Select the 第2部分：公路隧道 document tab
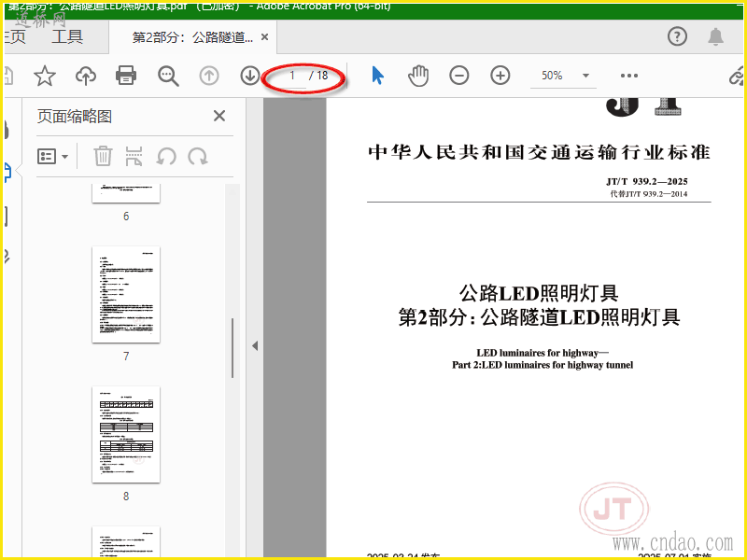747x560 pixels. 192,37
